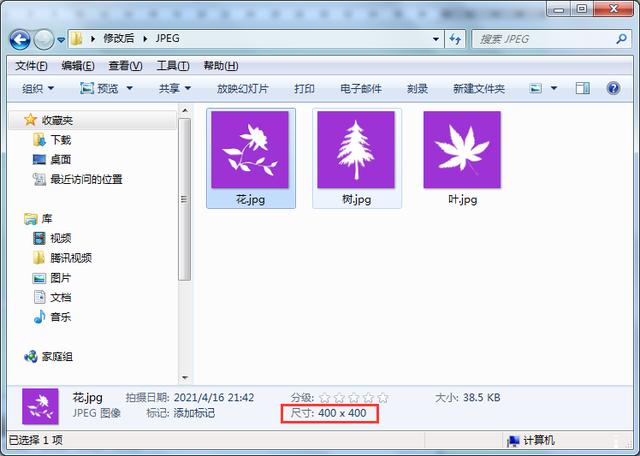Open the 工具(T) menu
The width and height of the screenshot is (640, 456).
coord(172,66)
